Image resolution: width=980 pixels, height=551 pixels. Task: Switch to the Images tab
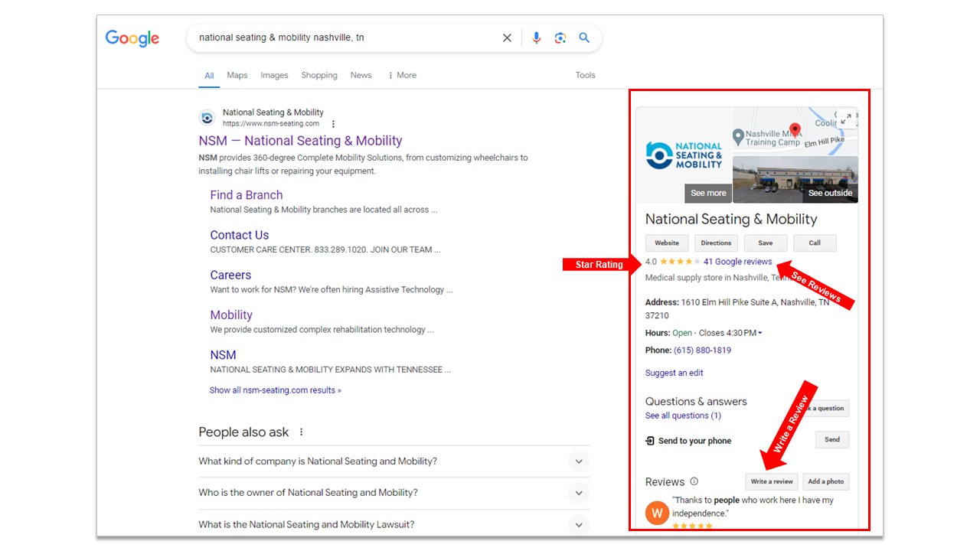pos(274,75)
